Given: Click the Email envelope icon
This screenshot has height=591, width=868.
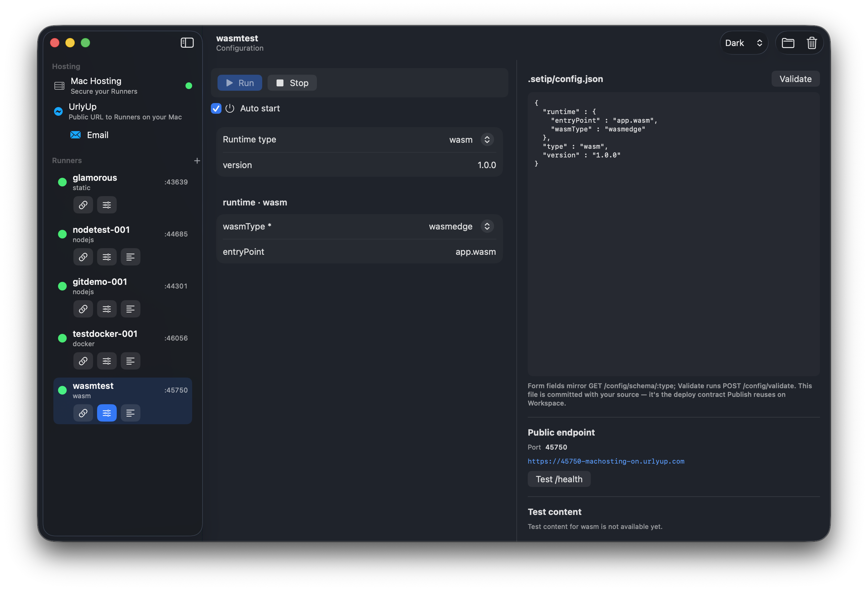Looking at the screenshot, I should click(x=75, y=135).
